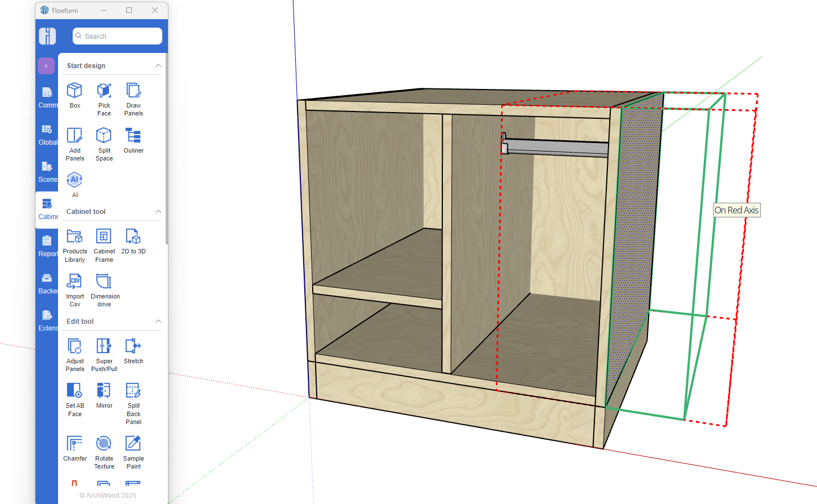Screen dimensions: 817x504
Task: Collapse the Edit tool section
Action: click(158, 322)
